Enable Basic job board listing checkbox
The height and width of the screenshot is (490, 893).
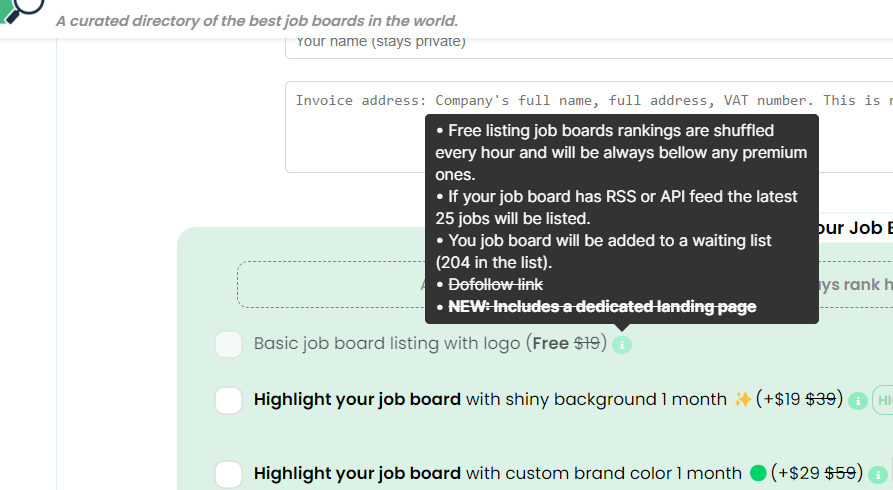229,345
